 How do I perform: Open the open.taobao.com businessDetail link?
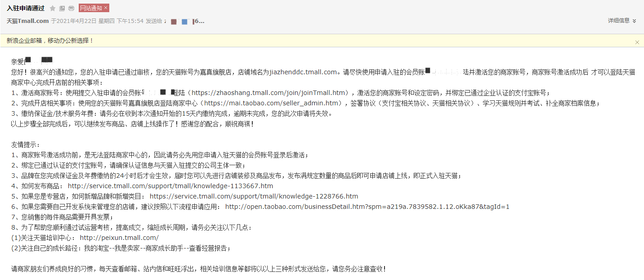click(x=367, y=207)
